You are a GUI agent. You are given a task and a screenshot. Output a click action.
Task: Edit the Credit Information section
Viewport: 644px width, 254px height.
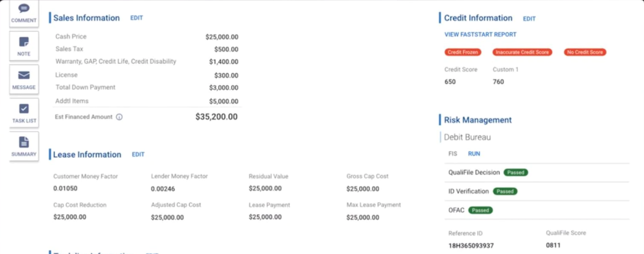click(x=529, y=19)
